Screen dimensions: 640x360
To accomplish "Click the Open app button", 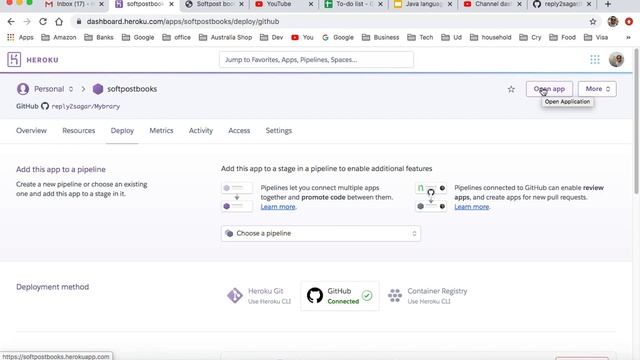I will pyautogui.click(x=549, y=89).
